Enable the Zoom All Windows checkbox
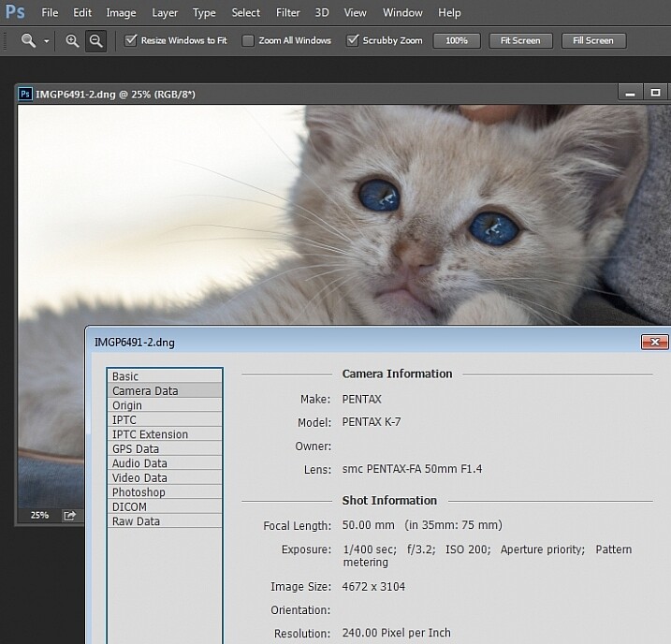This screenshot has width=671, height=644. pos(248,40)
